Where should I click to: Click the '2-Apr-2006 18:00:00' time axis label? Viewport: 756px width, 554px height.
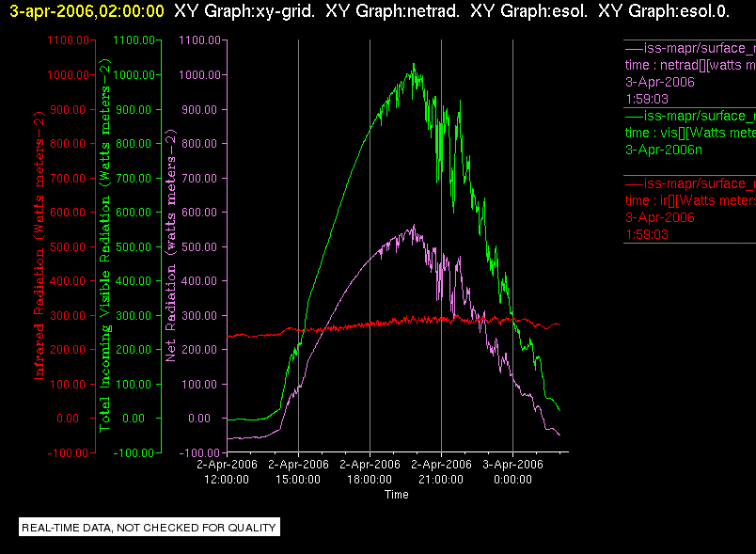coord(370,472)
